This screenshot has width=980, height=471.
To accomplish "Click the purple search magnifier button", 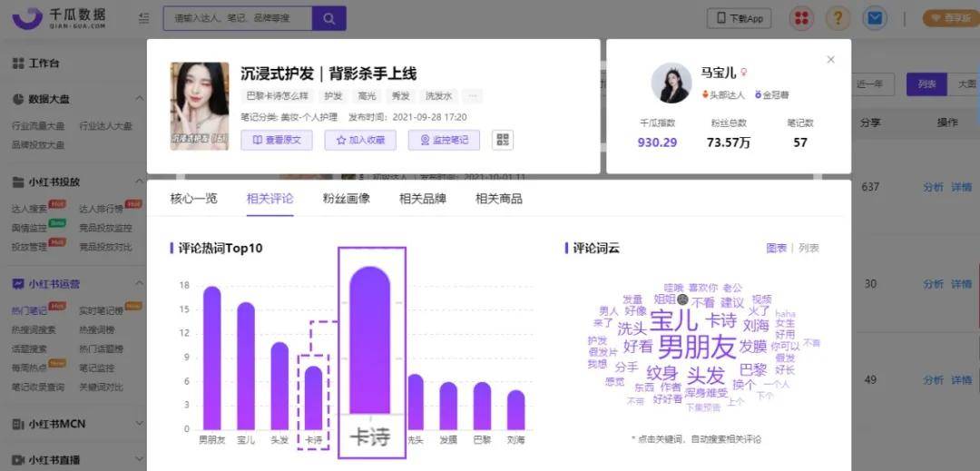I will click(328, 19).
